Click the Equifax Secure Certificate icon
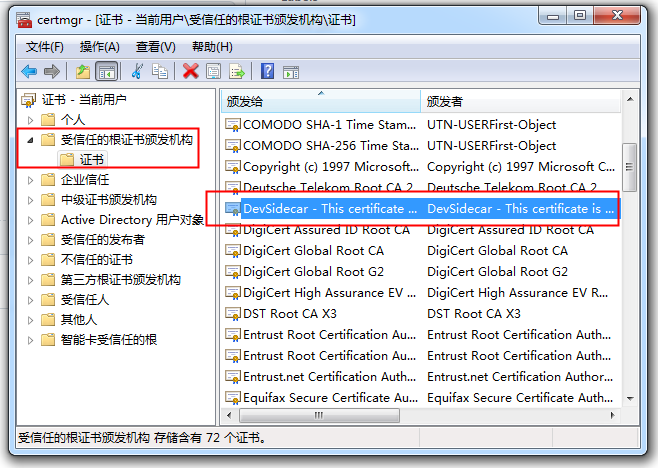The height and width of the screenshot is (468, 658). point(233,397)
